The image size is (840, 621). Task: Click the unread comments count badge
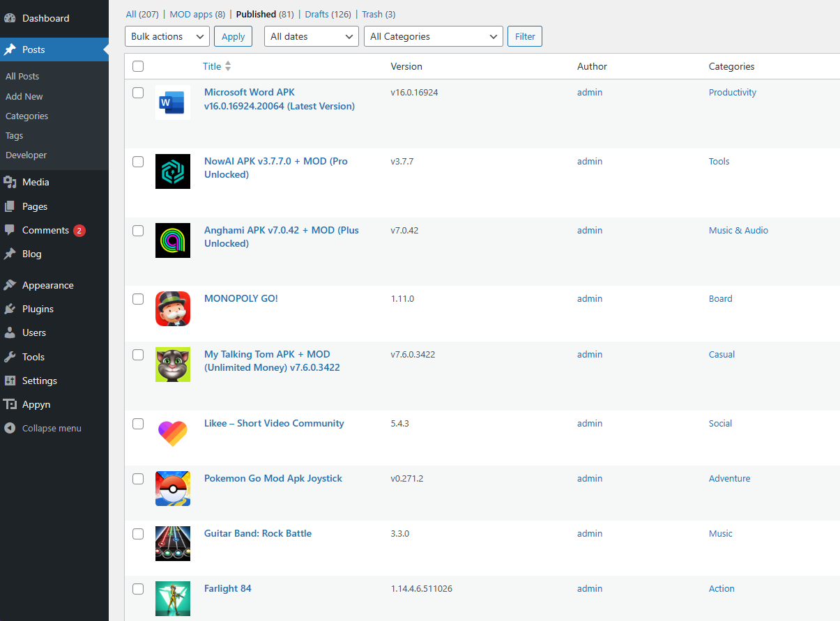click(x=79, y=231)
